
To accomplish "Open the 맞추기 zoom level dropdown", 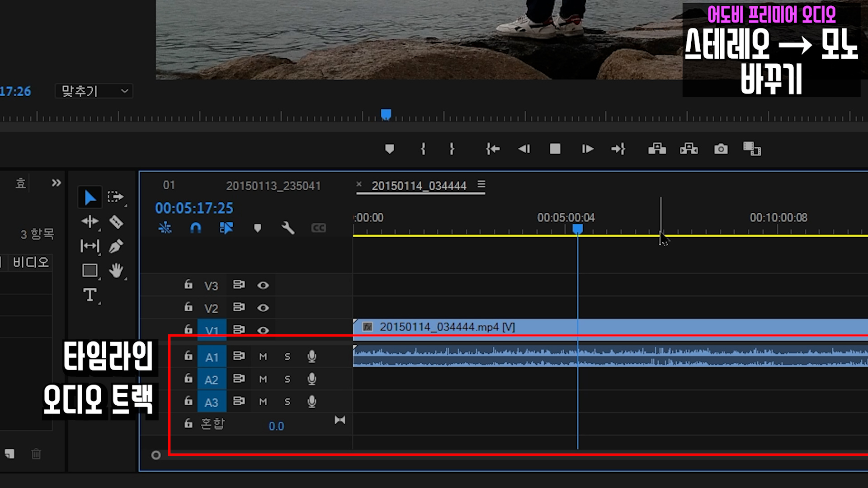I will 94,91.
